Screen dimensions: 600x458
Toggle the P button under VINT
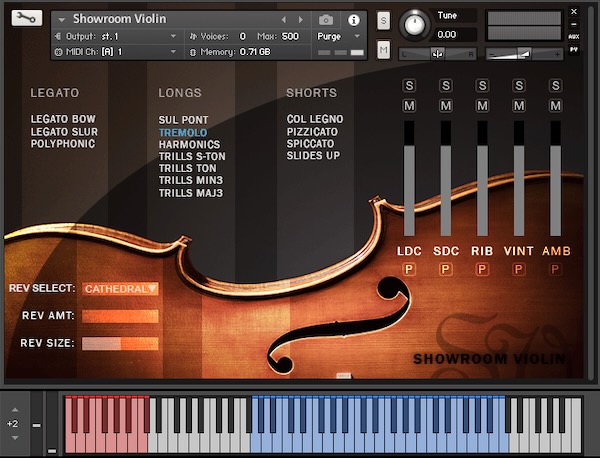pyautogui.click(x=518, y=270)
